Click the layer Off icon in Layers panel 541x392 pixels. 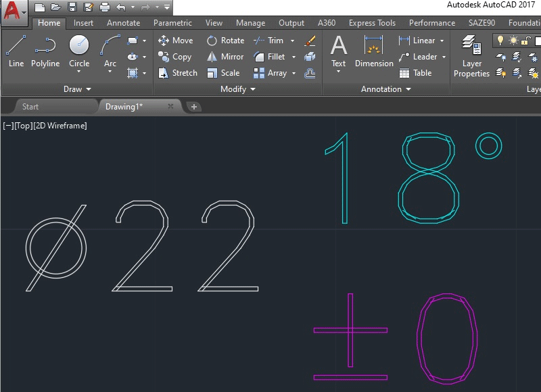pyautogui.click(x=500, y=57)
